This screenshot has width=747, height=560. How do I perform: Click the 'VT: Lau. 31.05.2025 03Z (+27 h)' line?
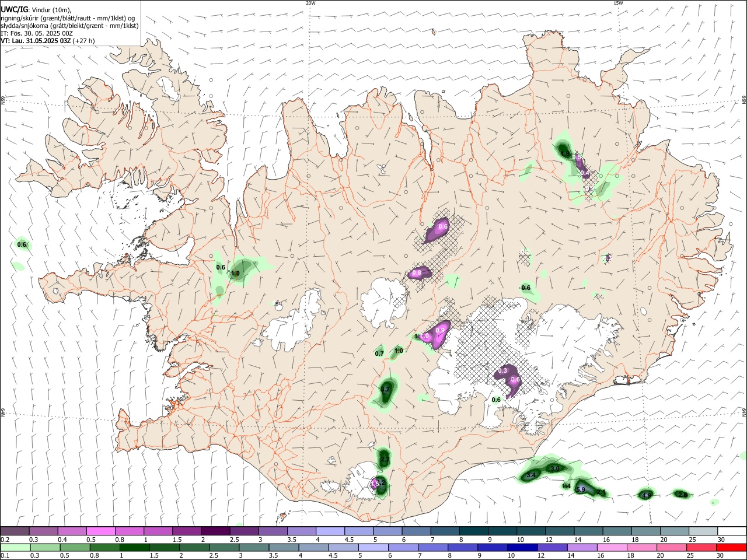48,41
